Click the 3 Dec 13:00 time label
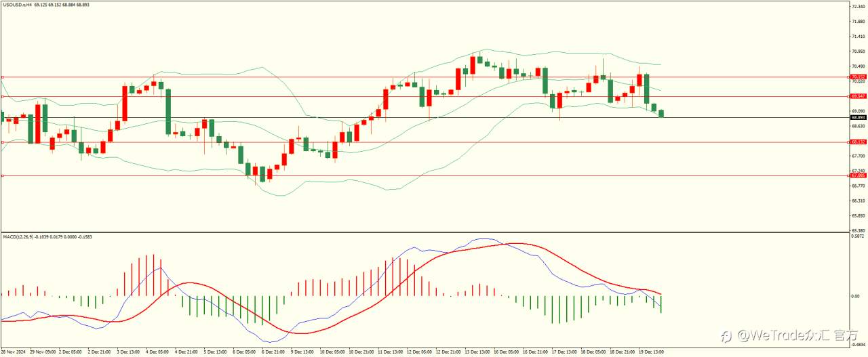This screenshot has height=357, width=868. click(x=128, y=352)
